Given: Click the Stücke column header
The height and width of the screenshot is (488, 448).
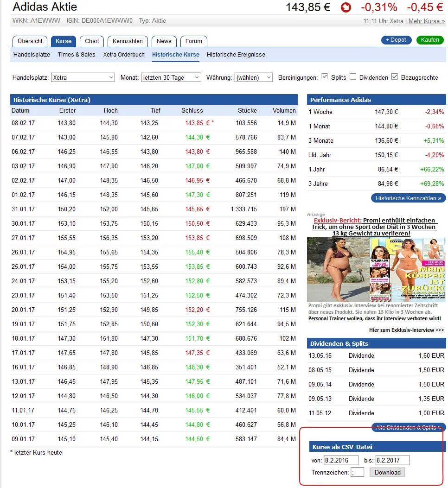Looking at the screenshot, I should (x=247, y=110).
